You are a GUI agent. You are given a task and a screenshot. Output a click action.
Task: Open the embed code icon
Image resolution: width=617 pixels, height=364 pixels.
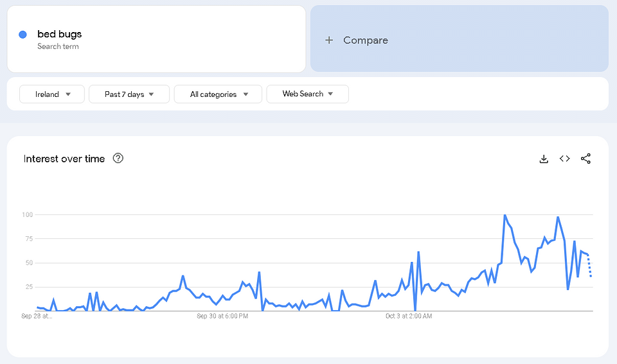tap(564, 159)
